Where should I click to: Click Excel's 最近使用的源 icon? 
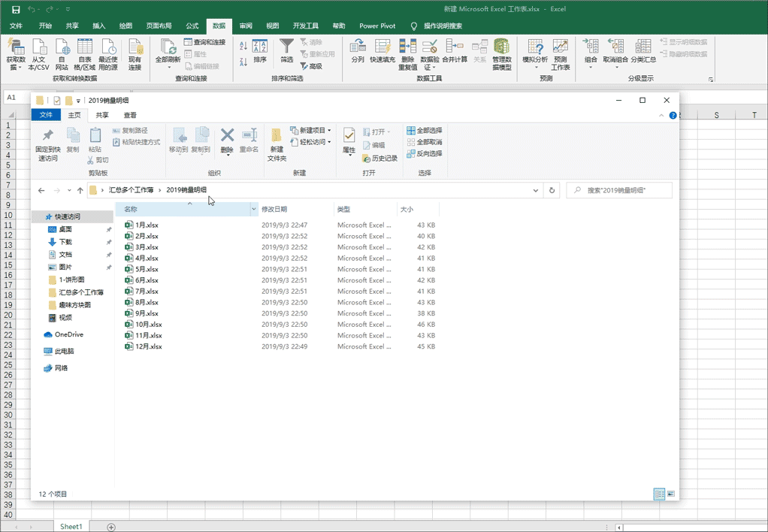(x=108, y=47)
